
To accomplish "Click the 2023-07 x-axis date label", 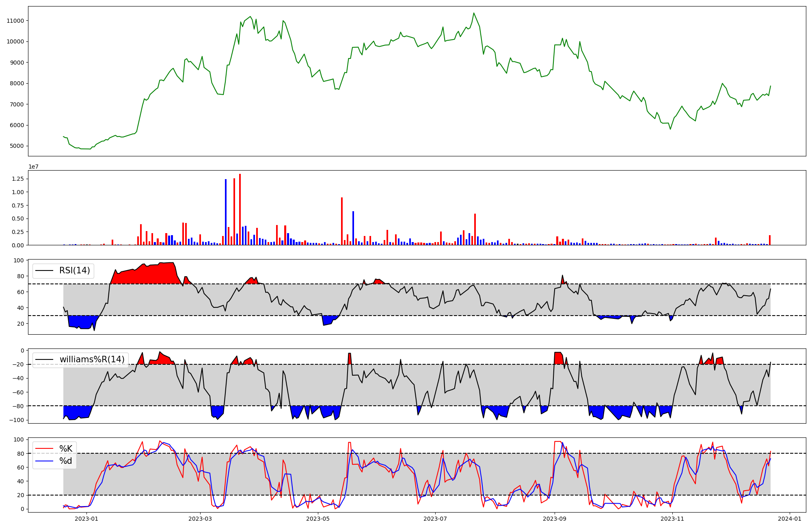I will point(435,519).
